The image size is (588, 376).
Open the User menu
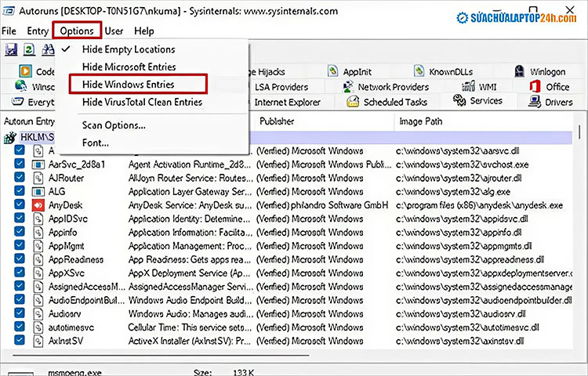[114, 31]
